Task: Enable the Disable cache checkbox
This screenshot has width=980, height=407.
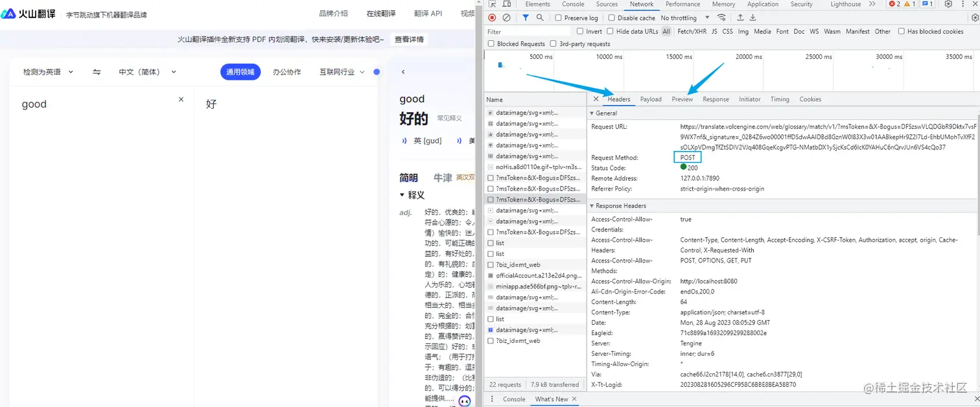Action: click(612, 18)
